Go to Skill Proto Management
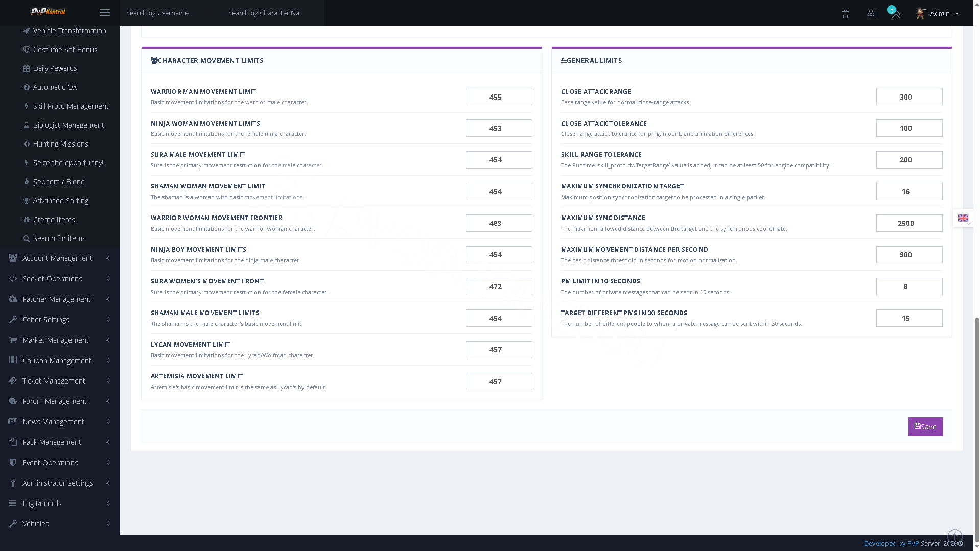 click(71, 106)
